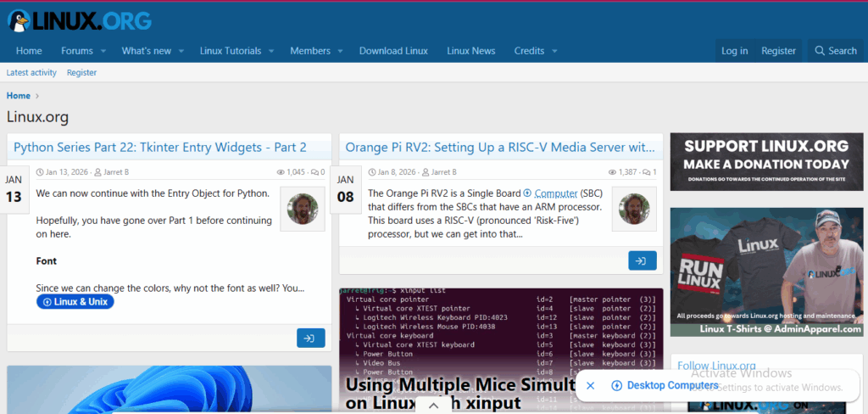Click the Linux & Unix tag pill
Viewport: 868px width, 414px height.
click(x=75, y=302)
